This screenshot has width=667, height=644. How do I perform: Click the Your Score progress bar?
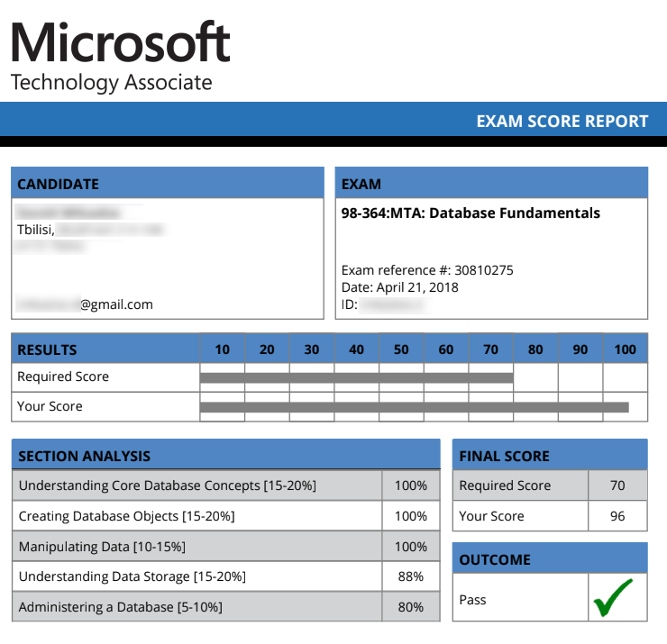tap(415, 407)
